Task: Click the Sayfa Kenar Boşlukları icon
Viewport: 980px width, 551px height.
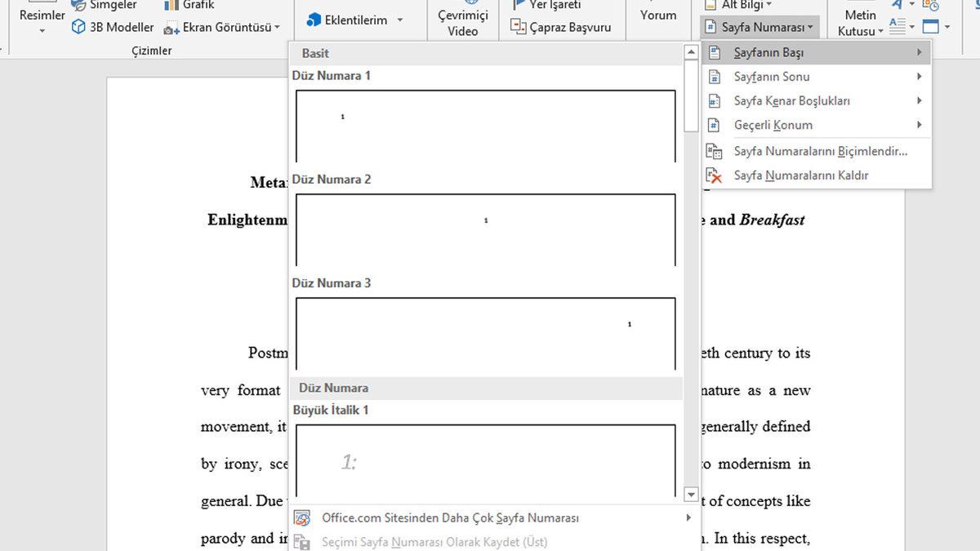Action: (x=715, y=101)
